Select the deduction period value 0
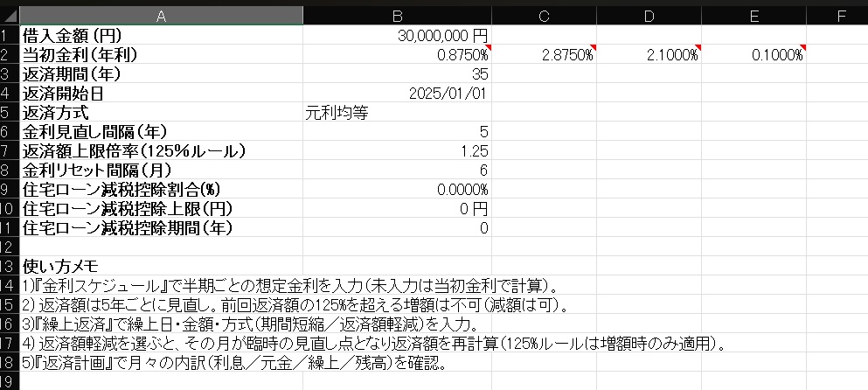This screenshot has height=390, width=868. coord(397,227)
